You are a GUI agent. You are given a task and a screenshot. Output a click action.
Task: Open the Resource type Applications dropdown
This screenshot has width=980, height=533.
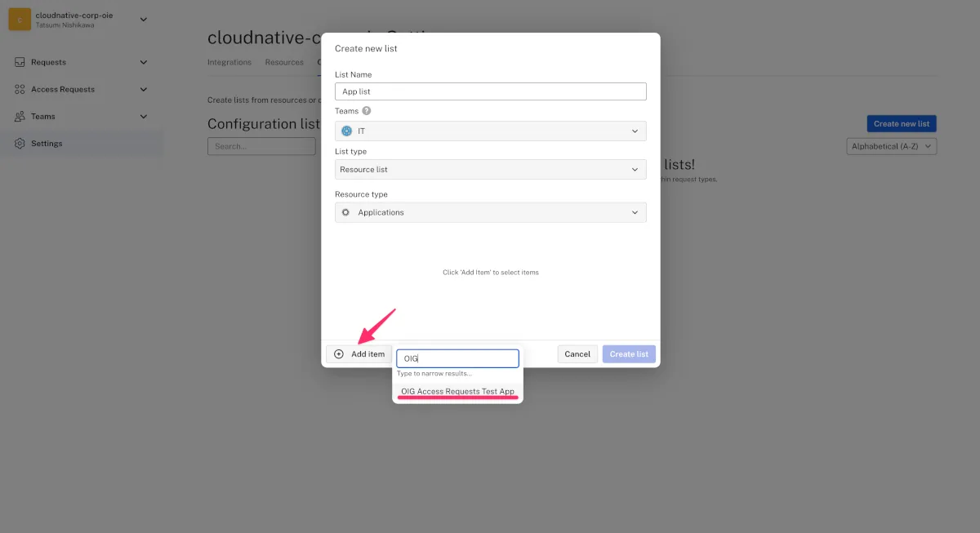pyautogui.click(x=490, y=212)
